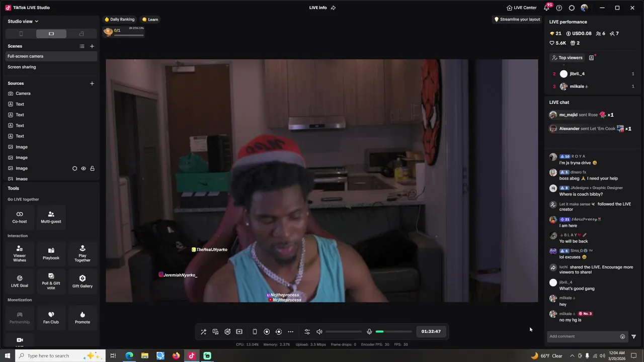Open the profile avatar menu

point(584,8)
